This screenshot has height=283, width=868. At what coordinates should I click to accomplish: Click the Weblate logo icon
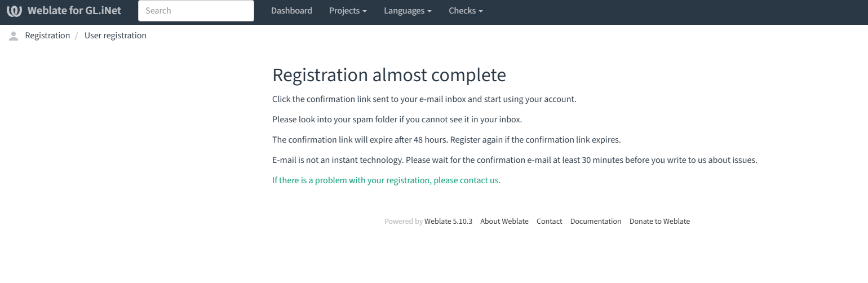[14, 11]
